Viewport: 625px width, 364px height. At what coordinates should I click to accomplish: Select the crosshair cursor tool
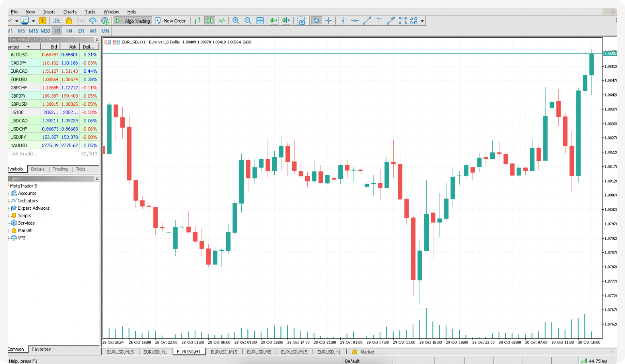click(329, 21)
